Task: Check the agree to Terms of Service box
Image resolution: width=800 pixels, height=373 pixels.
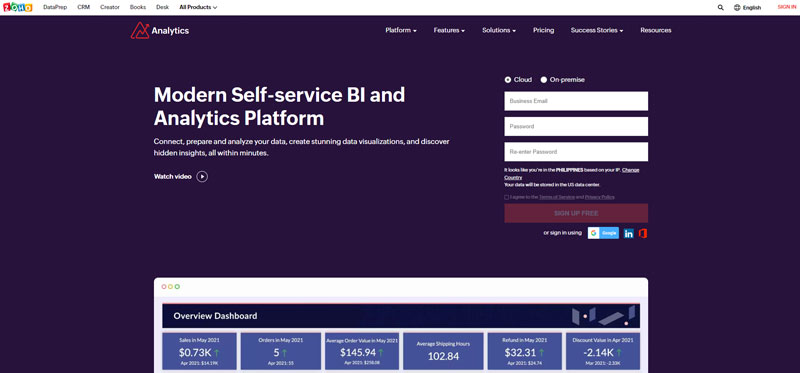Action: (507, 197)
